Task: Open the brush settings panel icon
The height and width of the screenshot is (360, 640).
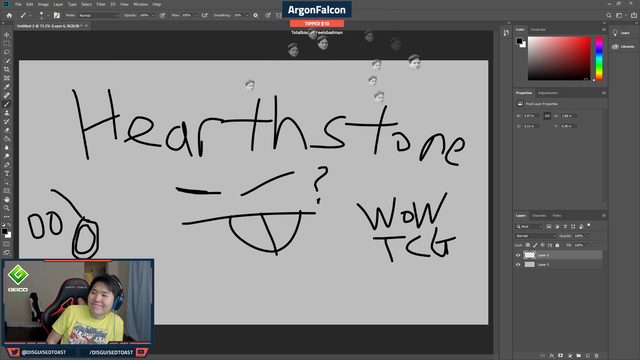Action: 57,15
